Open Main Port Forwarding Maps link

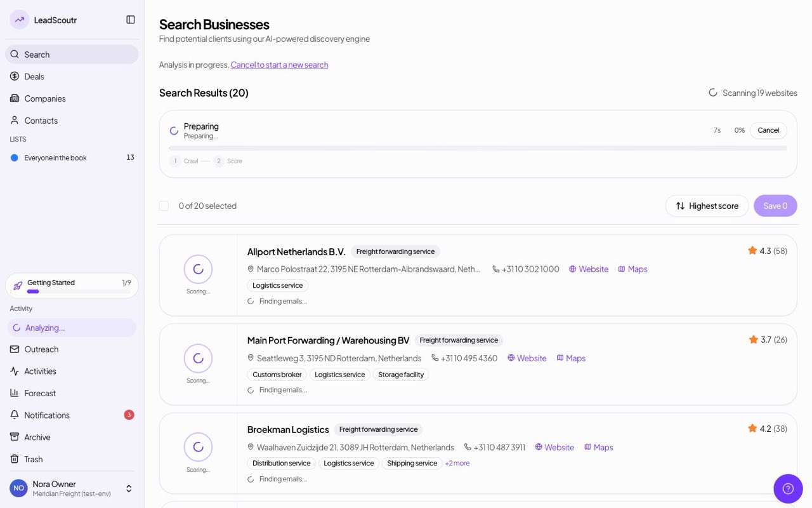(571, 358)
